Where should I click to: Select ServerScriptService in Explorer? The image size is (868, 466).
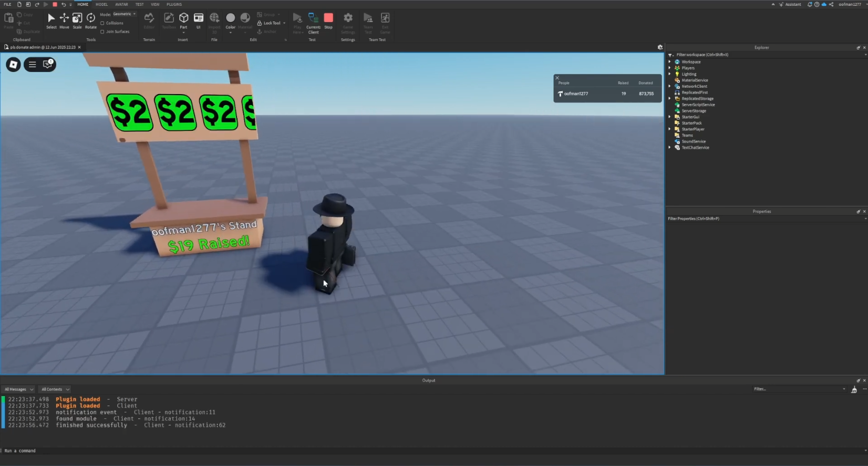pyautogui.click(x=698, y=105)
